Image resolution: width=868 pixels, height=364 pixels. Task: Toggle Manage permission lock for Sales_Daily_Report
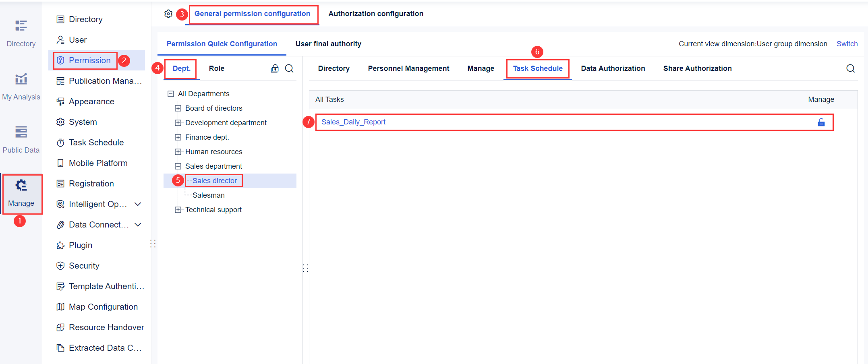pos(821,122)
